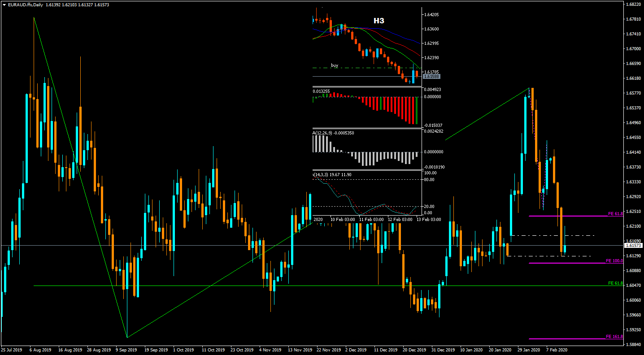Image resolution: width=644 pixels, height=355 pixels.
Task: Click the '2 Dec 2019' date label
Action: 357,350
